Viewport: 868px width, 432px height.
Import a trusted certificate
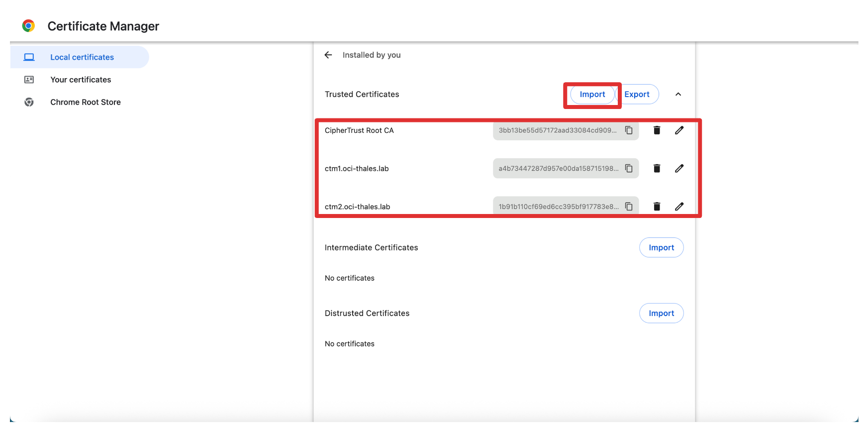[x=592, y=95]
